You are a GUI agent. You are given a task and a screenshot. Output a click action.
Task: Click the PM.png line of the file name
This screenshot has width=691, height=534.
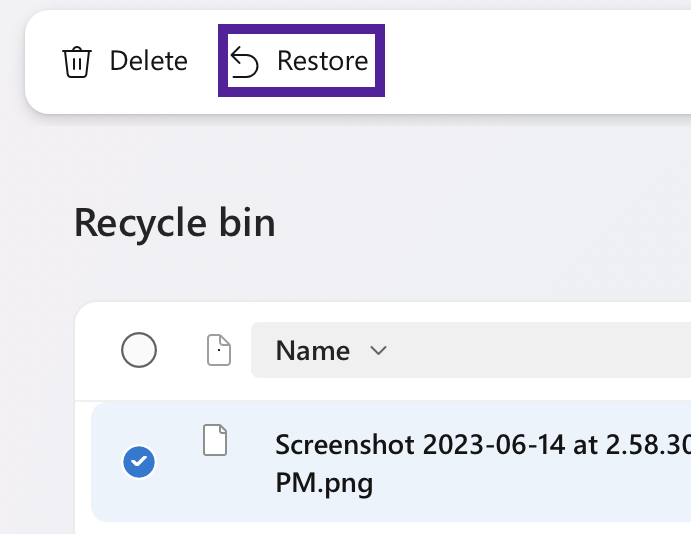point(324,485)
